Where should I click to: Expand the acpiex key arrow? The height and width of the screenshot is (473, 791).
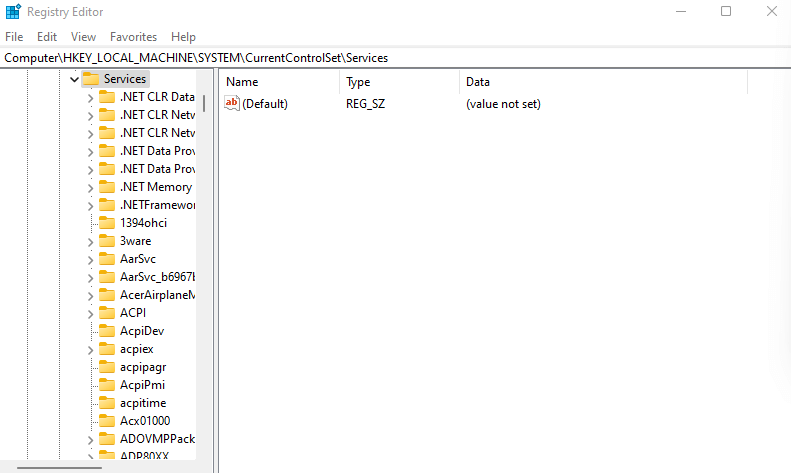click(90, 350)
